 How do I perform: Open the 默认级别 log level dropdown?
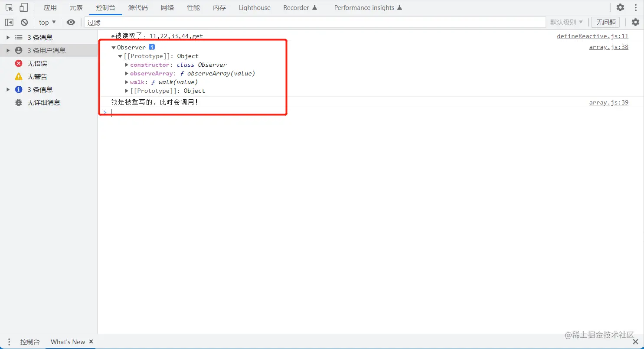pos(566,22)
